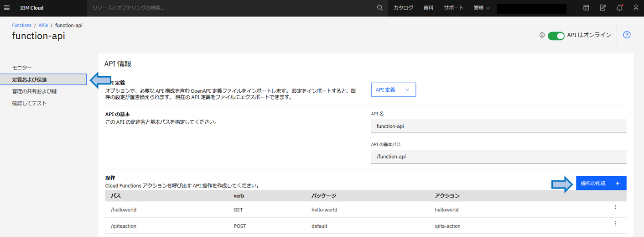Click the search magnifier icon

[380, 8]
